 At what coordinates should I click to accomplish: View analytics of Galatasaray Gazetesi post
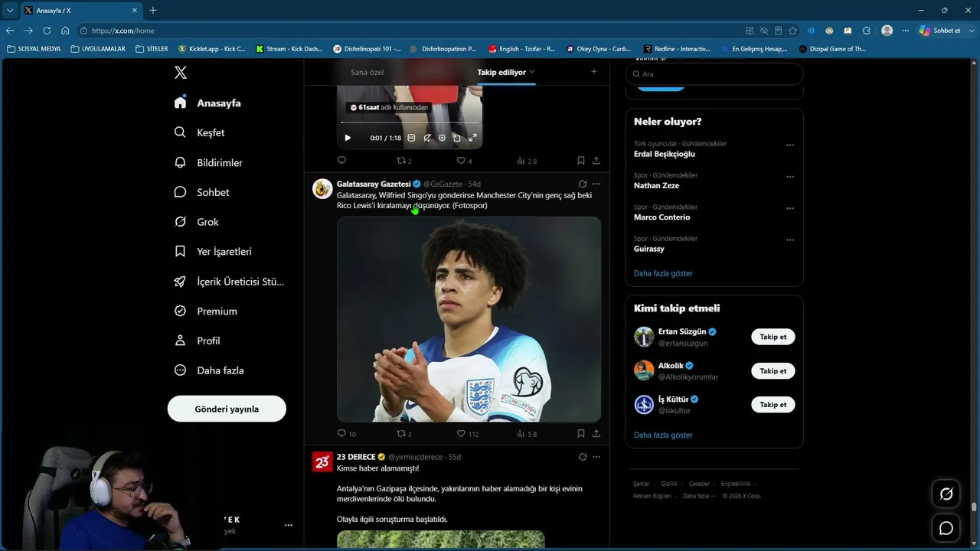[x=527, y=433]
